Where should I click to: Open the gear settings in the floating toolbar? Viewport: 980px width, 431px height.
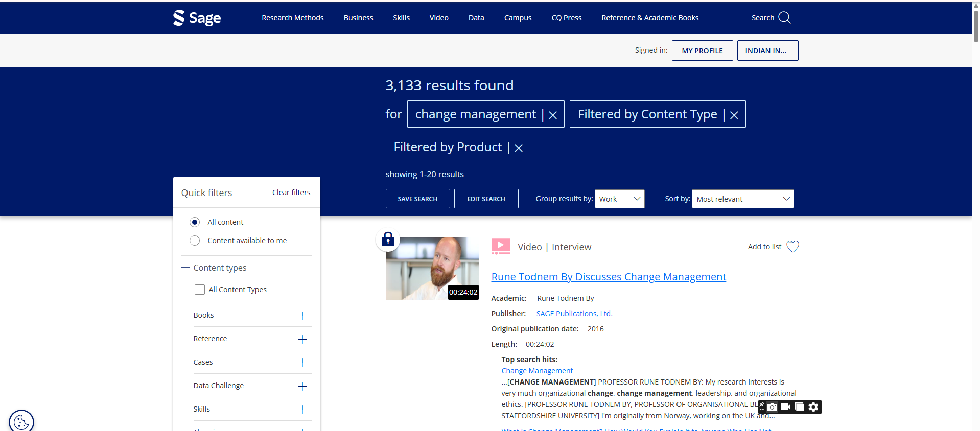click(813, 407)
